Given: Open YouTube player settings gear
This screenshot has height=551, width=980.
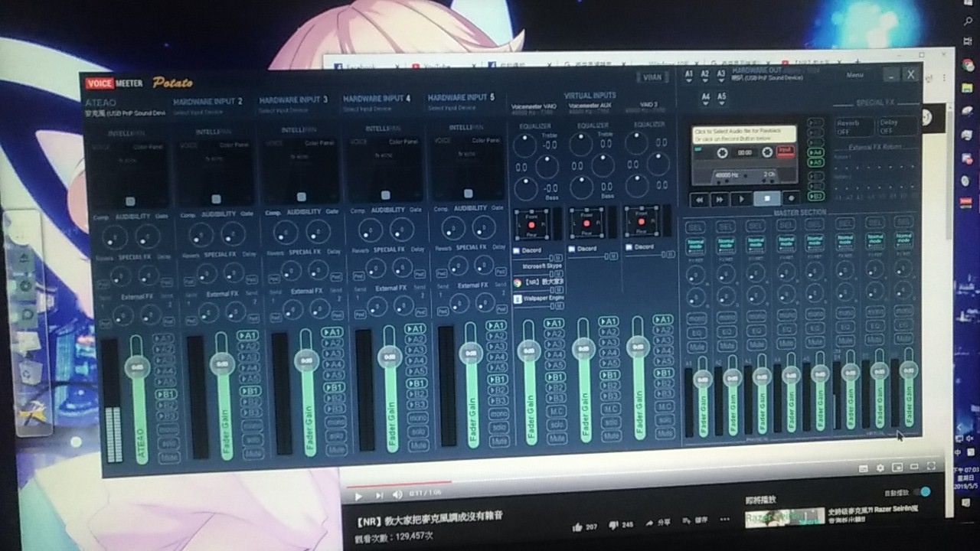Looking at the screenshot, I should [x=880, y=468].
